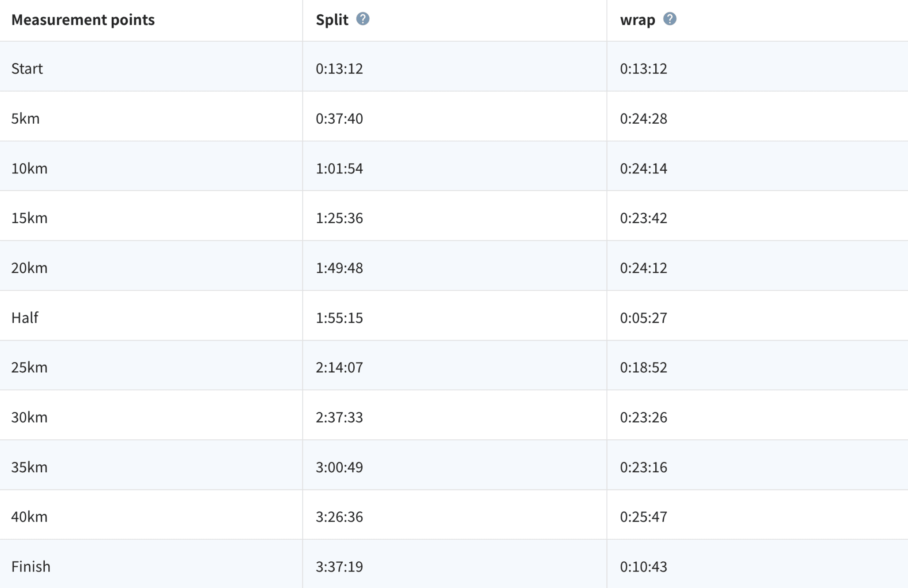
Task: Select the Start row label
Action: click(x=27, y=69)
